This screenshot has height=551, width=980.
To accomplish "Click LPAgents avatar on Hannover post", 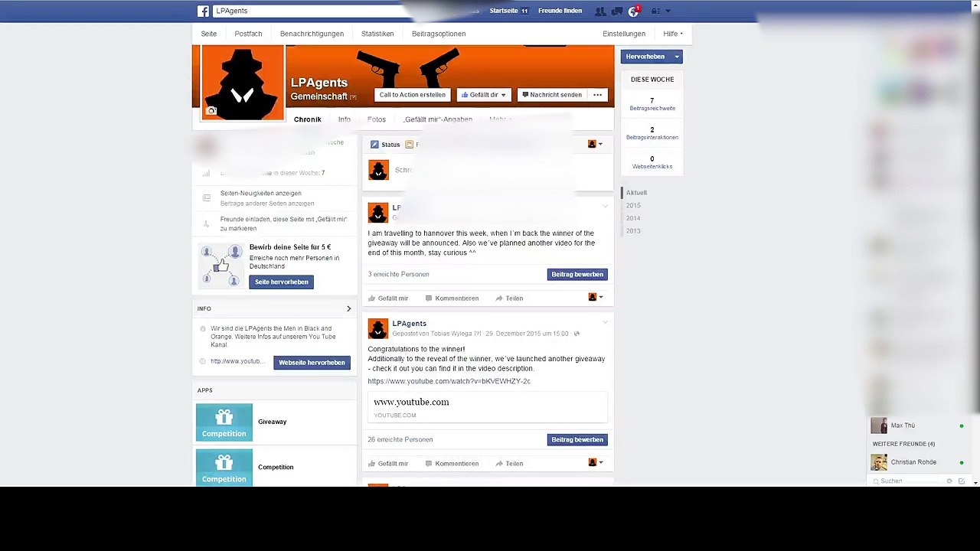I will pos(378,212).
